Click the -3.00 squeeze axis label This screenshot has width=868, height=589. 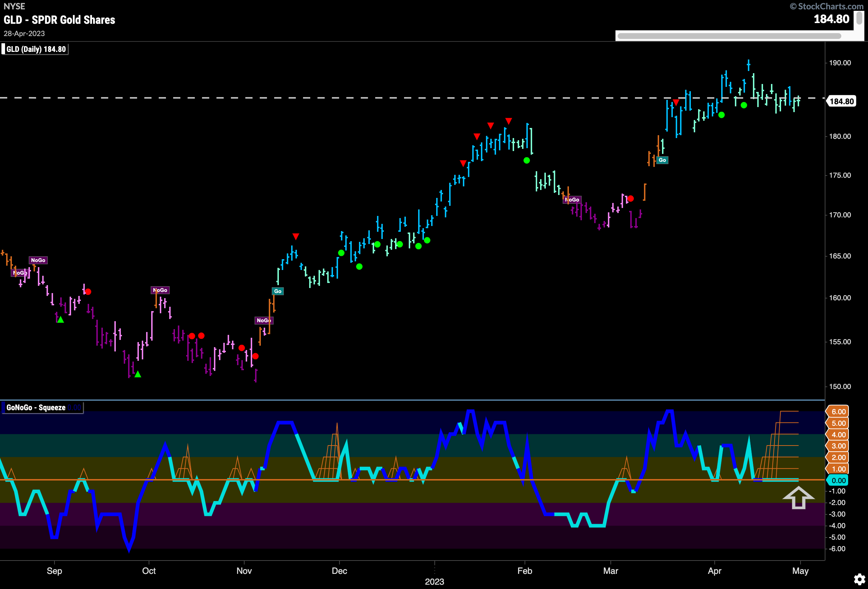pos(837,514)
